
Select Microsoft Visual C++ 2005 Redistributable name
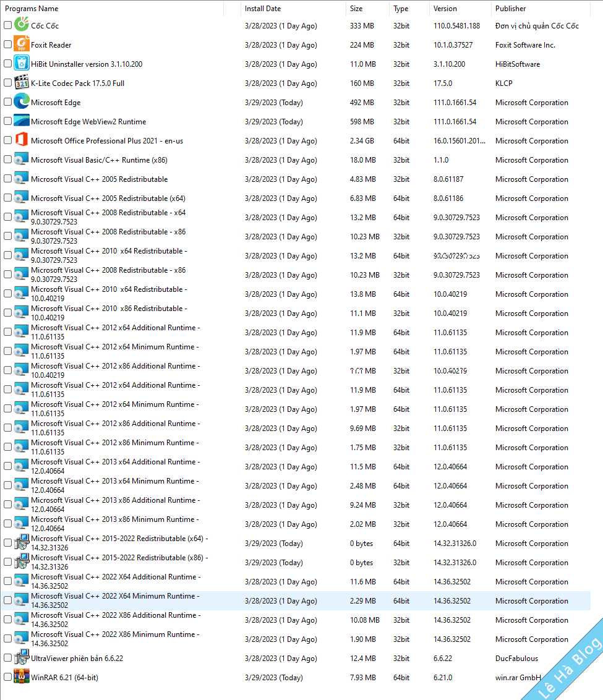[99, 179]
